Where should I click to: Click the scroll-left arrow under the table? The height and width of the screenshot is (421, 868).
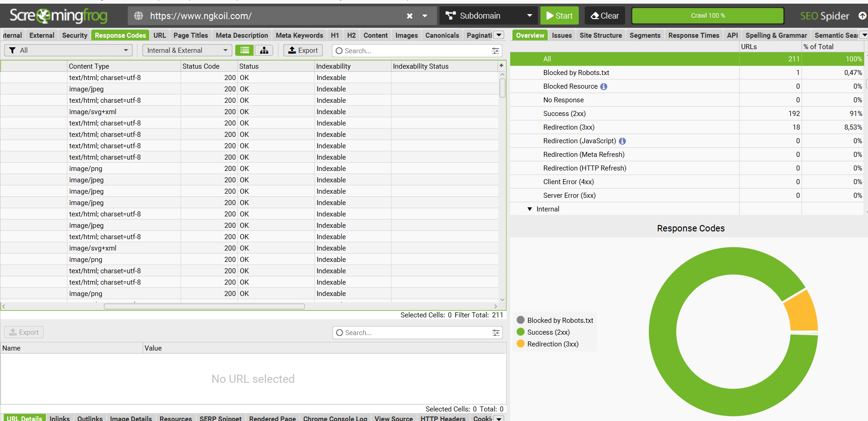coord(4,306)
